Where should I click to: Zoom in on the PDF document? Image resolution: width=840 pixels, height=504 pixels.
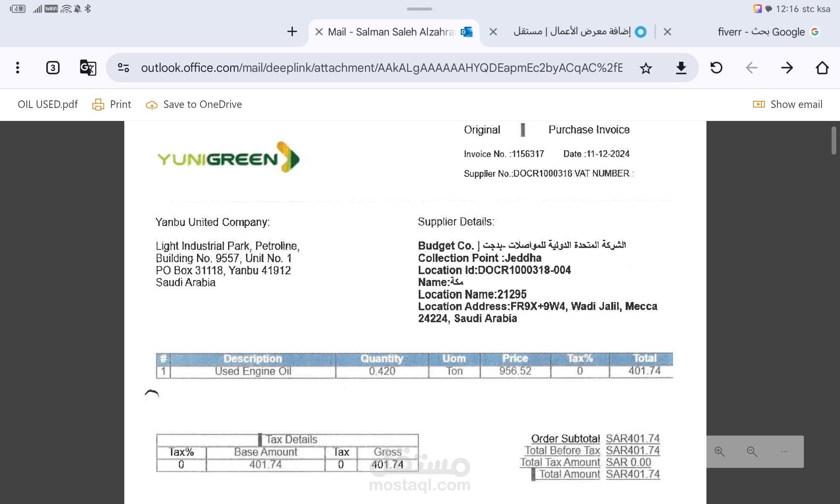[x=719, y=452]
